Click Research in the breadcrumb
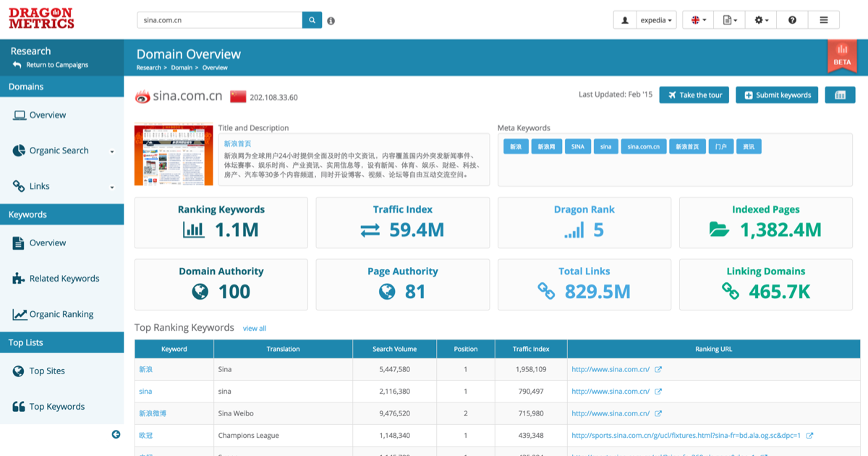Viewport: 868px width, 456px height. click(148, 67)
